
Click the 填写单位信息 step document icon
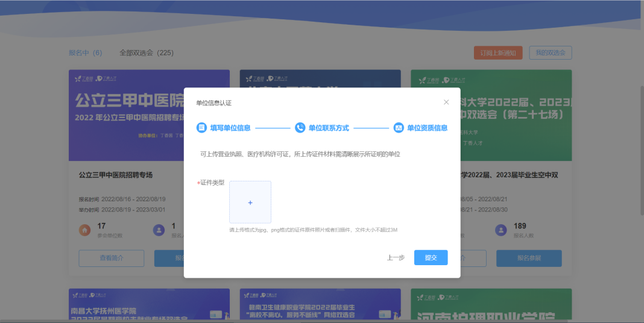tap(201, 128)
